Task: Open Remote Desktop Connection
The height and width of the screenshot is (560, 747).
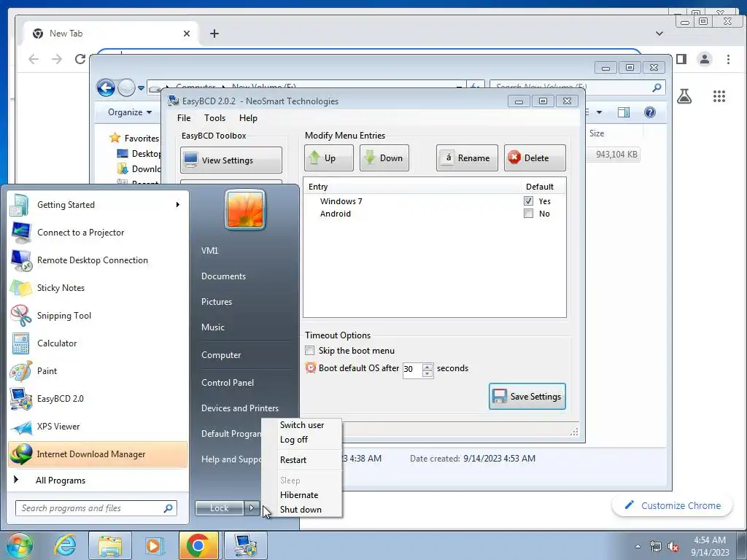Action: click(98, 260)
